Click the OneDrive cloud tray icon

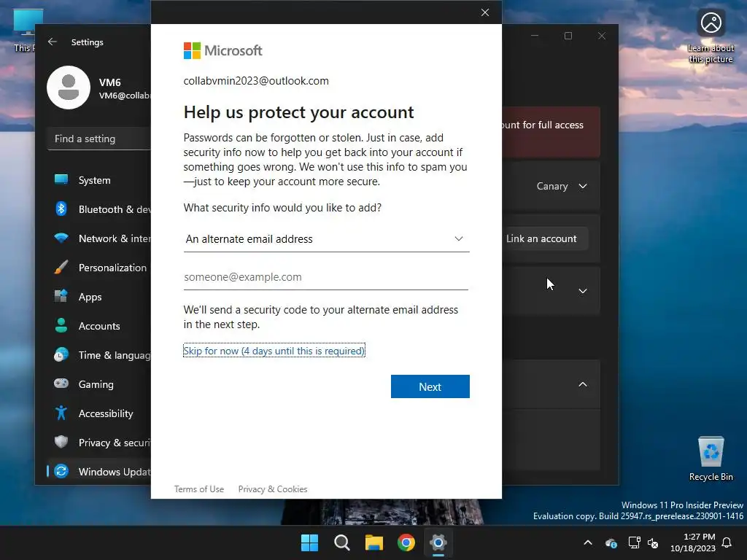(x=611, y=542)
